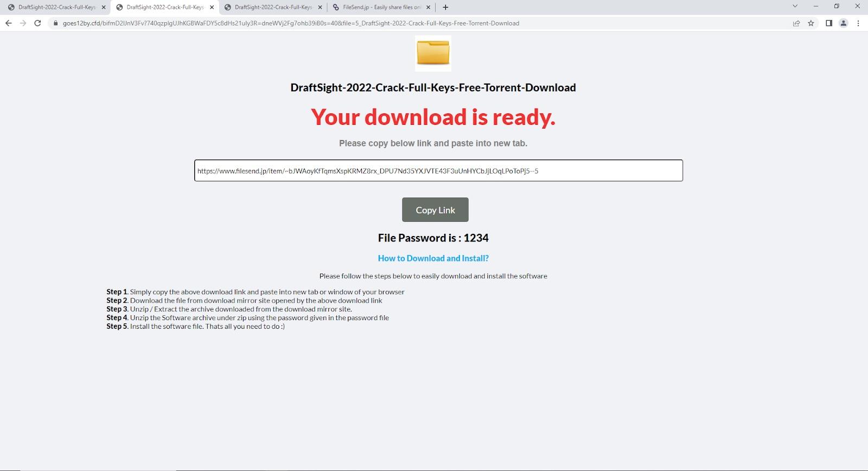Expand the tab search dropdown arrow
Screen dimensions: 868x471
click(x=795, y=7)
